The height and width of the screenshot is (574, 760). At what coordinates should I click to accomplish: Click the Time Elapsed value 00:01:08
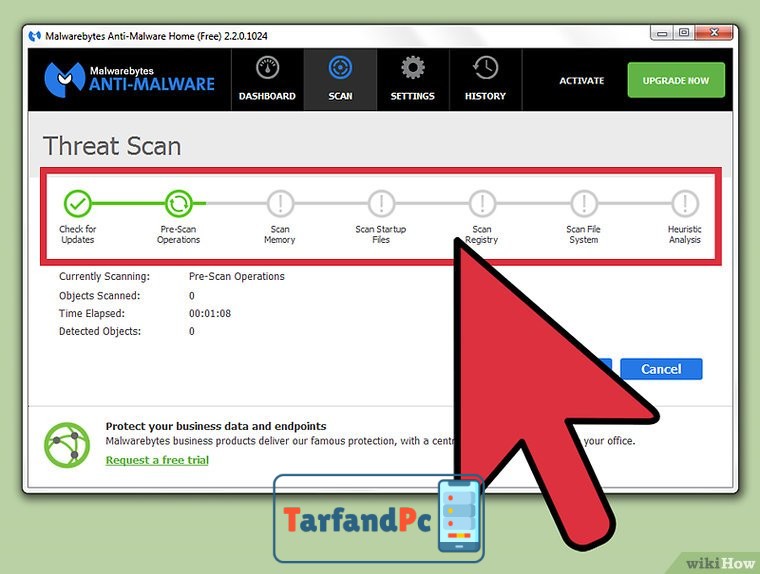pyautogui.click(x=210, y=314)
